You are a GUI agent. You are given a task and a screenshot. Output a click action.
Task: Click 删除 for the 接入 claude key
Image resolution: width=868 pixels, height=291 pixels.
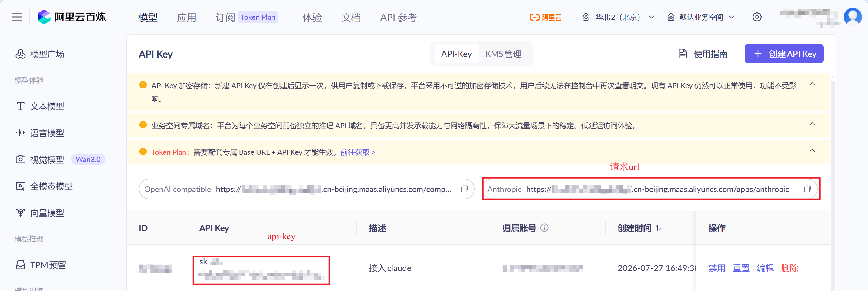pyautogui.click(x=790, y=268)
